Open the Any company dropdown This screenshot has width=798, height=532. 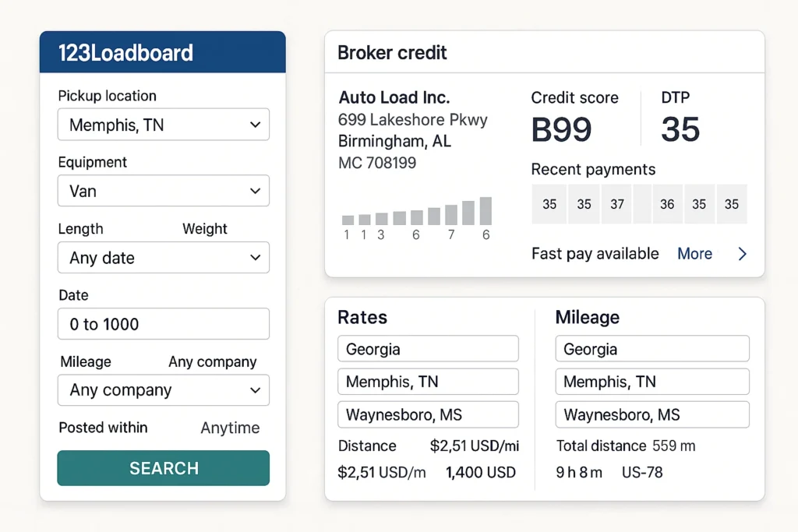coord(163,390)
